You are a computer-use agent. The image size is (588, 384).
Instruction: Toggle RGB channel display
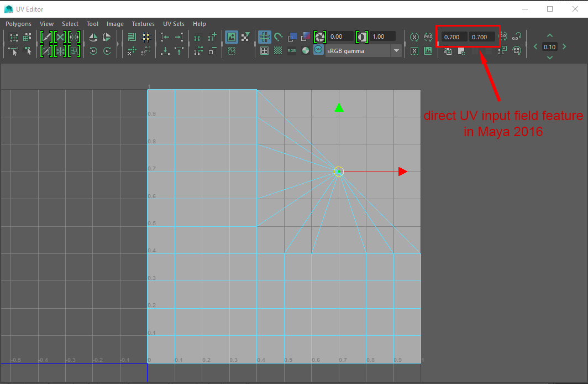[292, 51]
